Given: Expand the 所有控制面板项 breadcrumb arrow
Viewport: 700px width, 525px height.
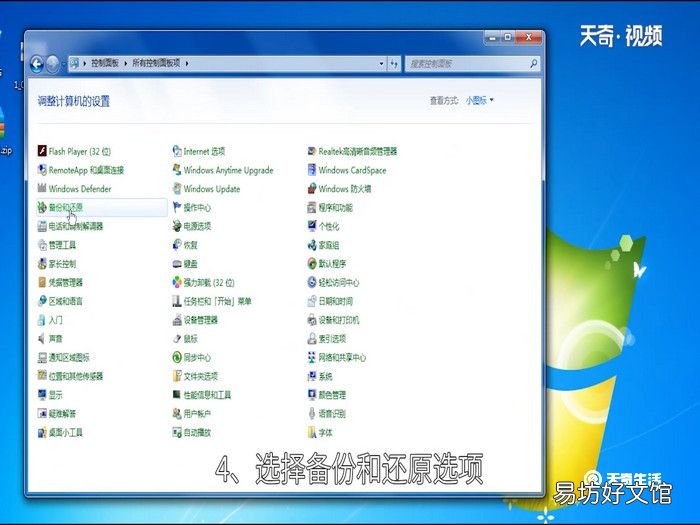Looking at the screenshot, I should click(187, 63).
